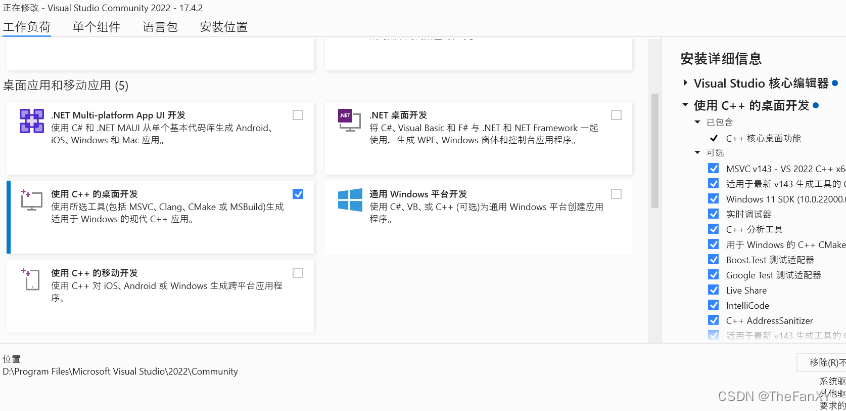Click the 使用 C++ 的桌面开发 workload icon

31,200
